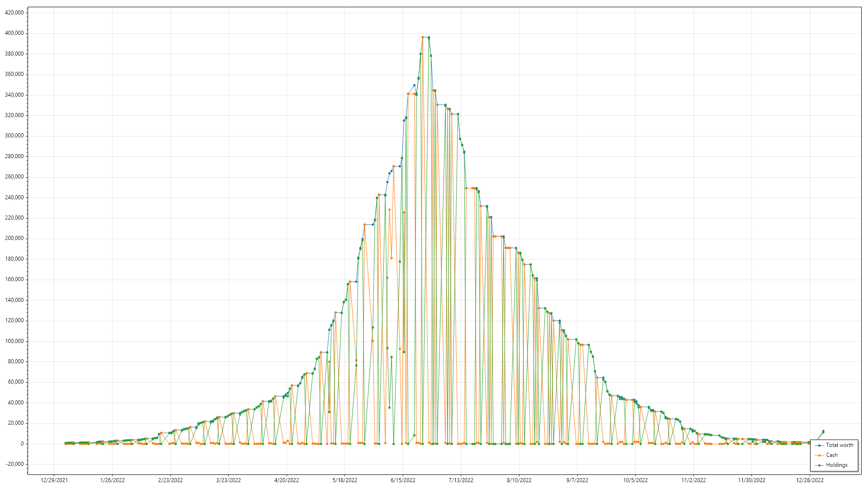The width and height of the screenshot is (868, 488).
Task: Click the 340,000 y-axis label
Action: tap(14, 95)
